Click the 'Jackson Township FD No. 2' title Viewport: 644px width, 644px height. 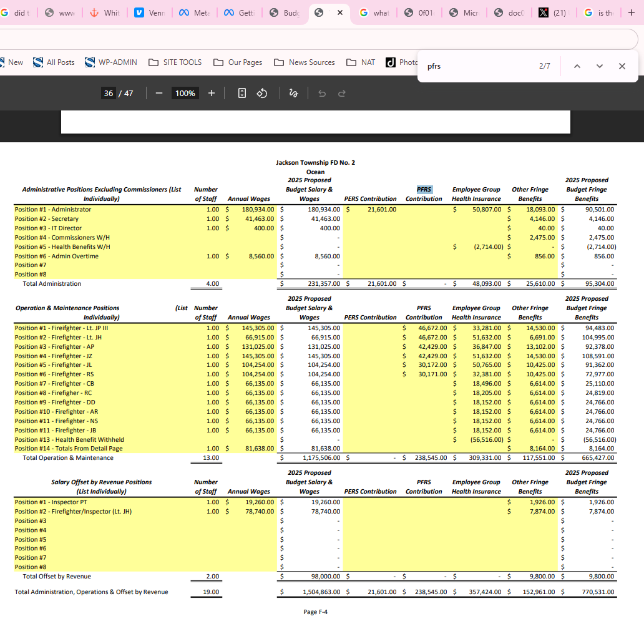(x=315, y=163)
